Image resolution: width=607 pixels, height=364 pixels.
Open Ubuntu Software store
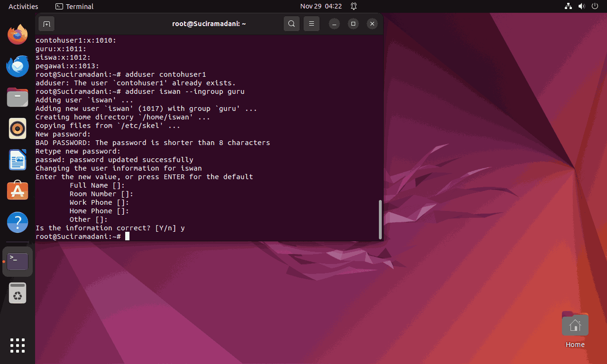pyautogui.click(x=18, y=191)
